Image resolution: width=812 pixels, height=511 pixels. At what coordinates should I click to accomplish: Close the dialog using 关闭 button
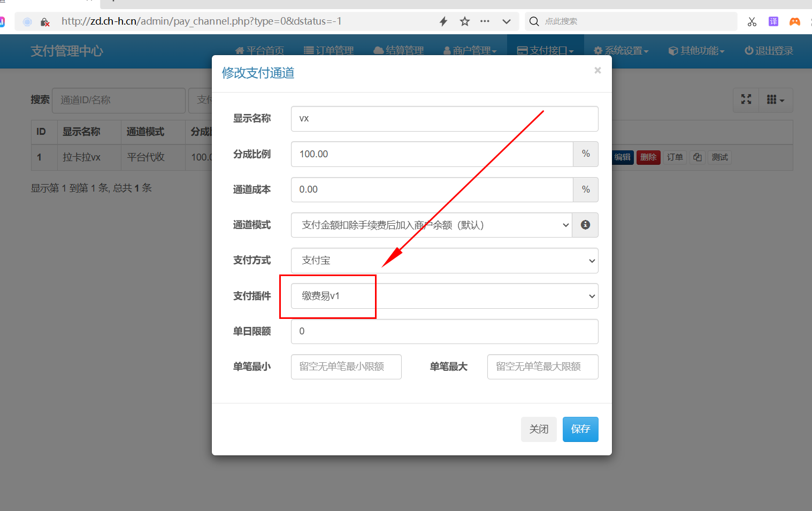539,429
